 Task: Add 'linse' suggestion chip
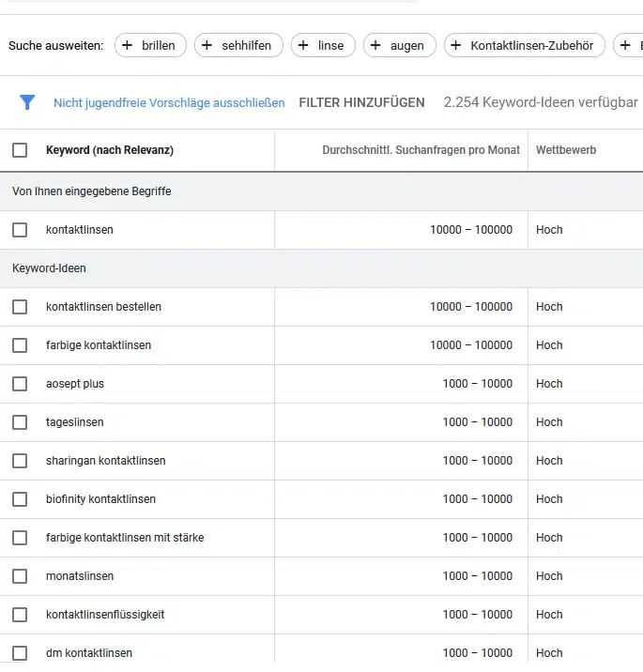323,45
